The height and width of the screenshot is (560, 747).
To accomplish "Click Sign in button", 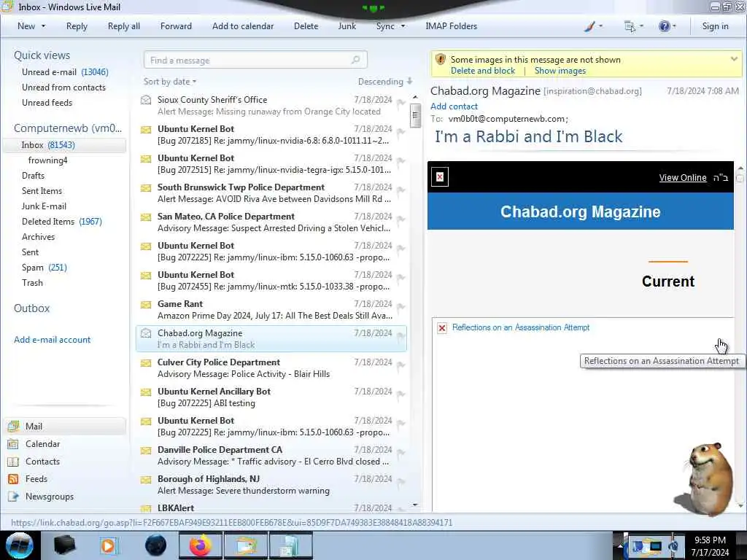I will pyautogui.click(x=715, y=26).
